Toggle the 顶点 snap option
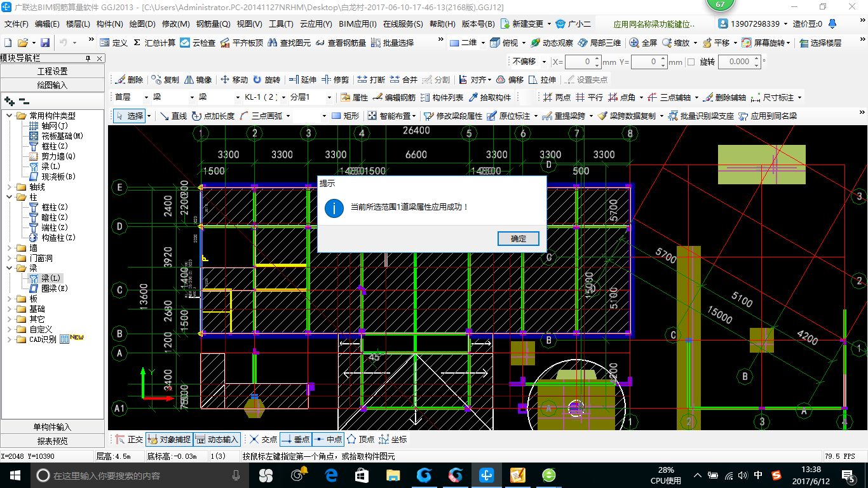Image resolution: width=868 pixels, height=488 pixels. 360,439
